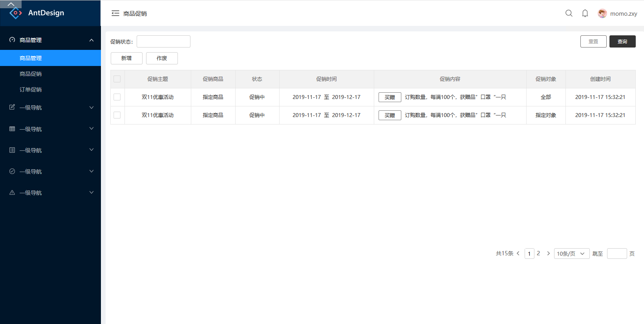This screenshot has width=644, height=324.
Task: Check the first row's checkbox
Action: coord(117,97)
